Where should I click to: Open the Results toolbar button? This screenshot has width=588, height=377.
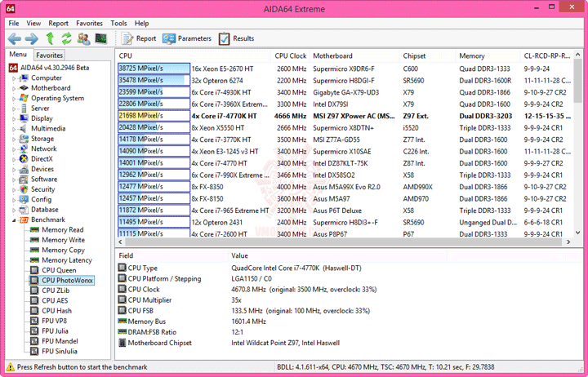point(236,38)
